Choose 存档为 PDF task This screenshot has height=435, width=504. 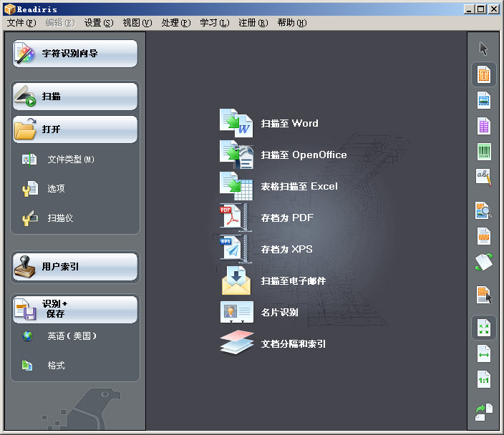point(266,217)
